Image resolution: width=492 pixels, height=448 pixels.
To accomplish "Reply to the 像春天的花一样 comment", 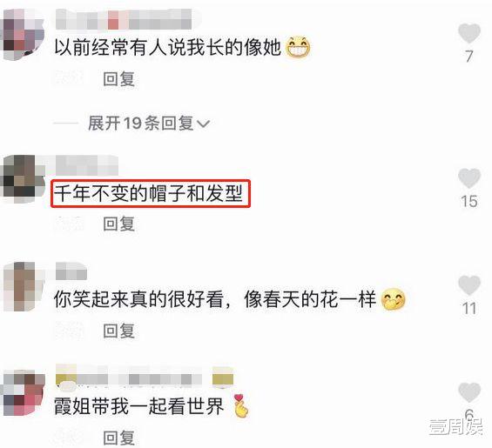I will (119, 331).
